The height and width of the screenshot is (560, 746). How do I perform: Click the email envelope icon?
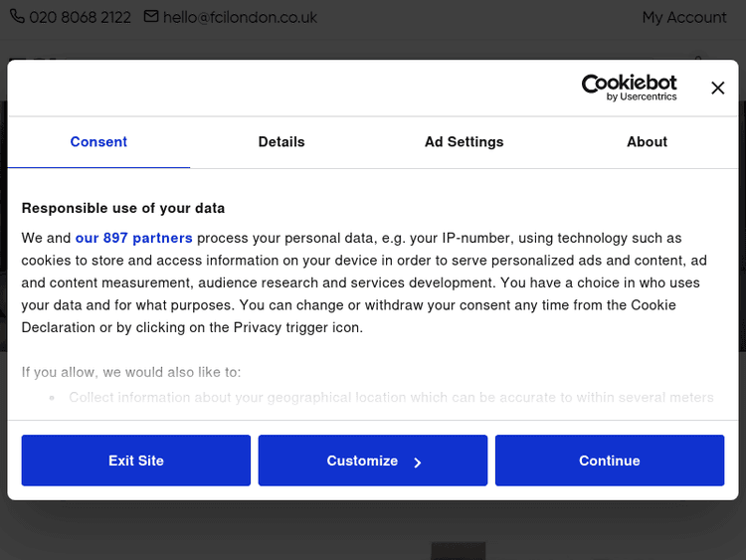pyautogui.click(x=151, y=17)
